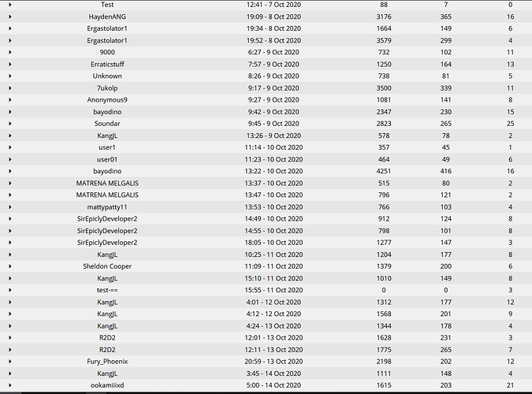532x394 pixels.
Task: Expand the mattypatty11 row arrow
Action: 9,207
